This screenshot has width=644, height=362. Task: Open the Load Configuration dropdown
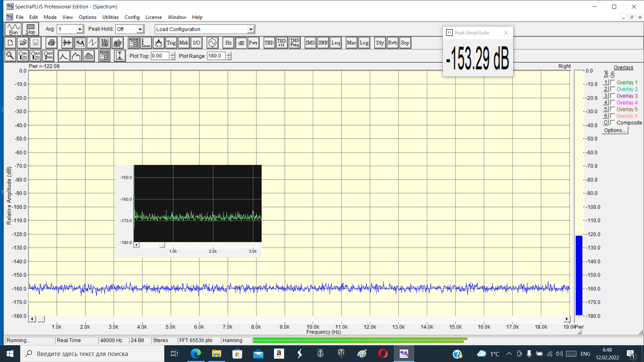tap(251, 29)
